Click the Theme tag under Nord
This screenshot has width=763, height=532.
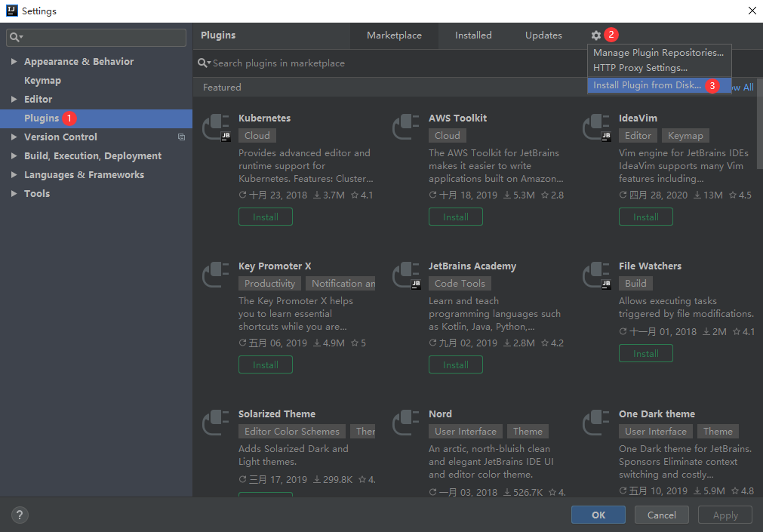528,432
